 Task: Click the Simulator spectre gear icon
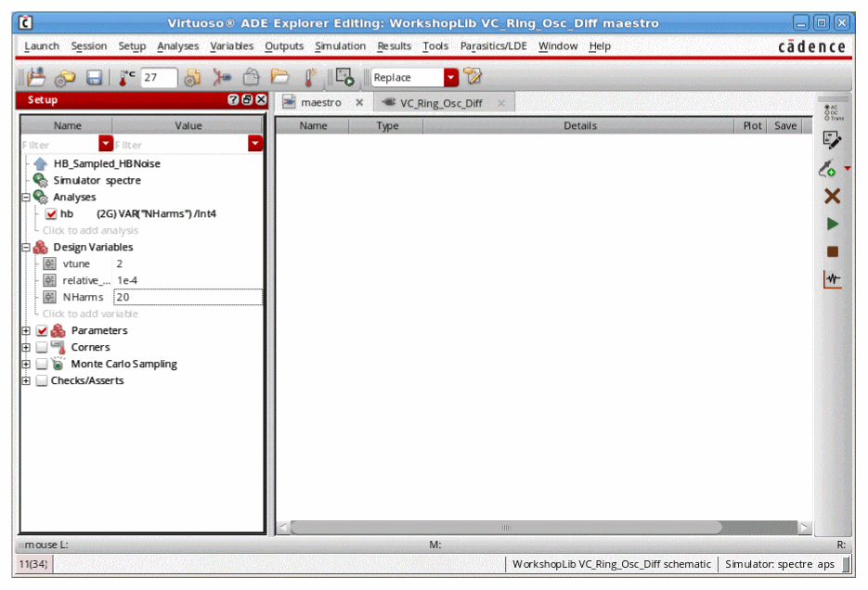click(41, 180)
